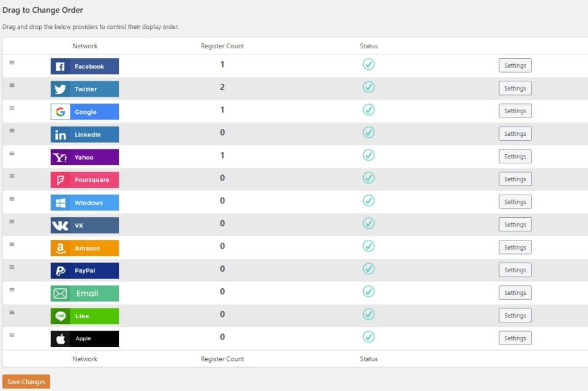Click the top Status column header

[369, 46]
